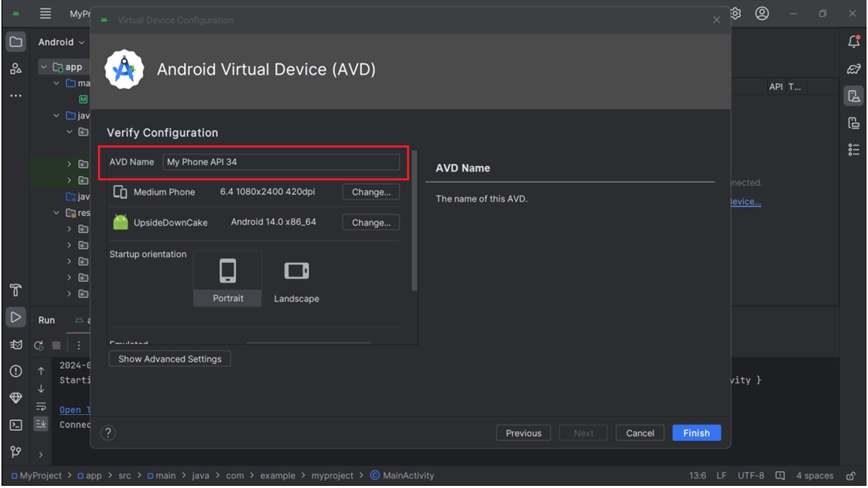Click the app breadcrumb item
The image size is (868, 488).
(x=90, y=476)
